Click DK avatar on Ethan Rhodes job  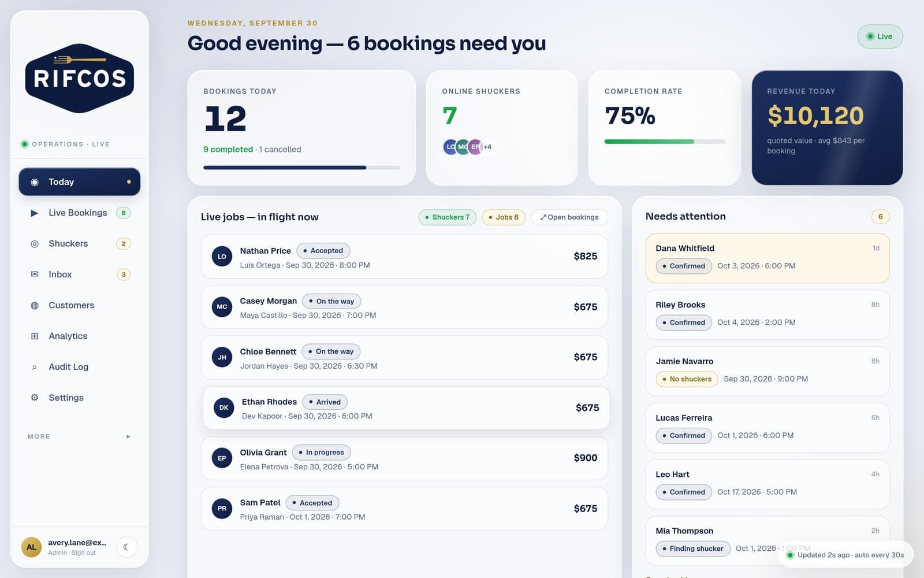[224, 407]
